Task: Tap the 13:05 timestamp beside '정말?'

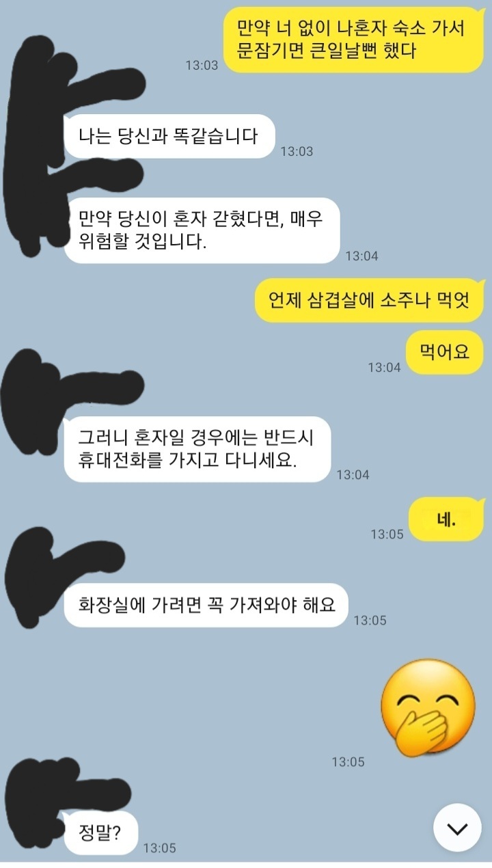Action: [x=159, y=847]
